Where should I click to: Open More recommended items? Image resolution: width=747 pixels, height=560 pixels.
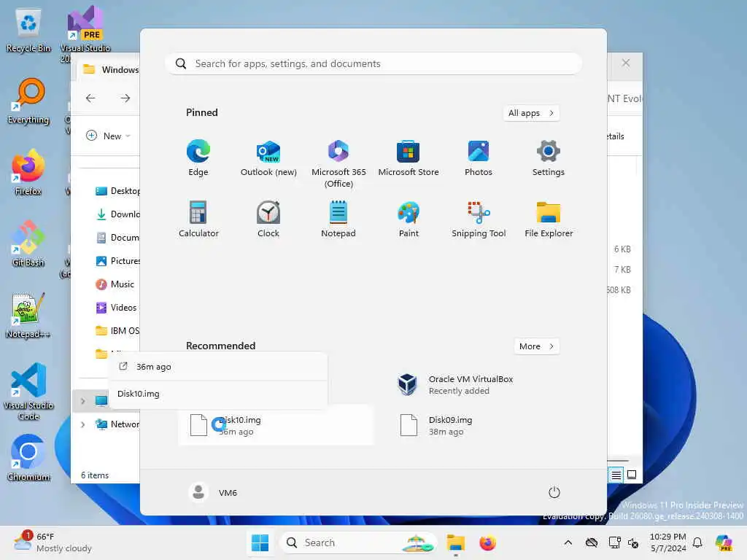[x=536, y=346]
